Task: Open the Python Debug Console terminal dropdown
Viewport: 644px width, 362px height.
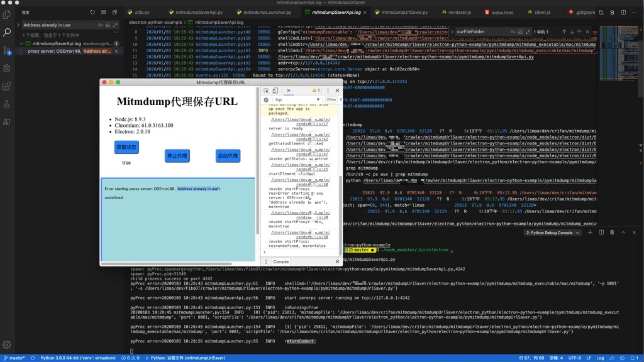Action: pyautogui.click(x=552, y=233)
